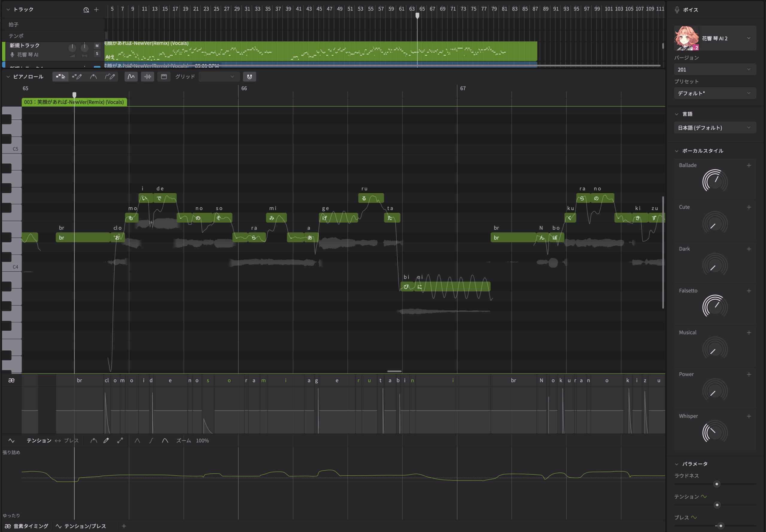Click ブレス label to swap parameter

tap(71, 440)
